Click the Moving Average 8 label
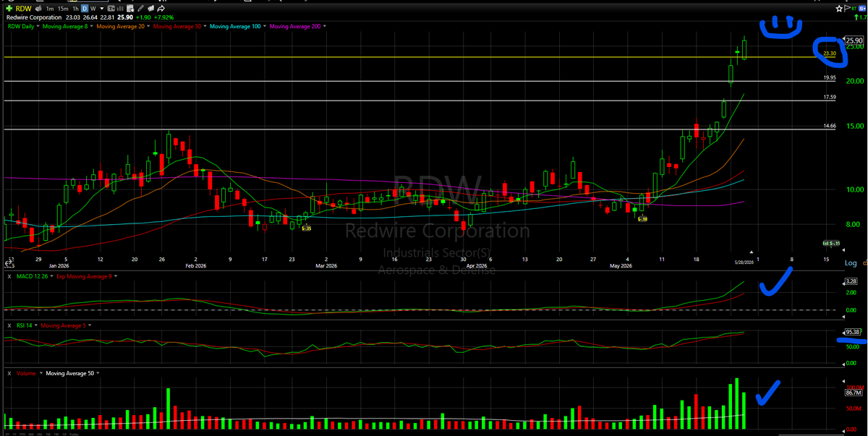868x436 pixels. click(x=66, y=27)
